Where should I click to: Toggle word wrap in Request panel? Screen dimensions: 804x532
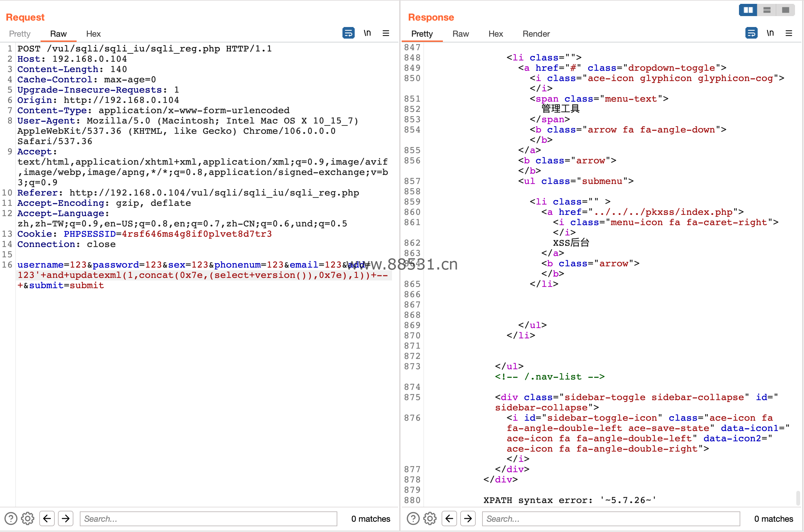tap(348, 33)
